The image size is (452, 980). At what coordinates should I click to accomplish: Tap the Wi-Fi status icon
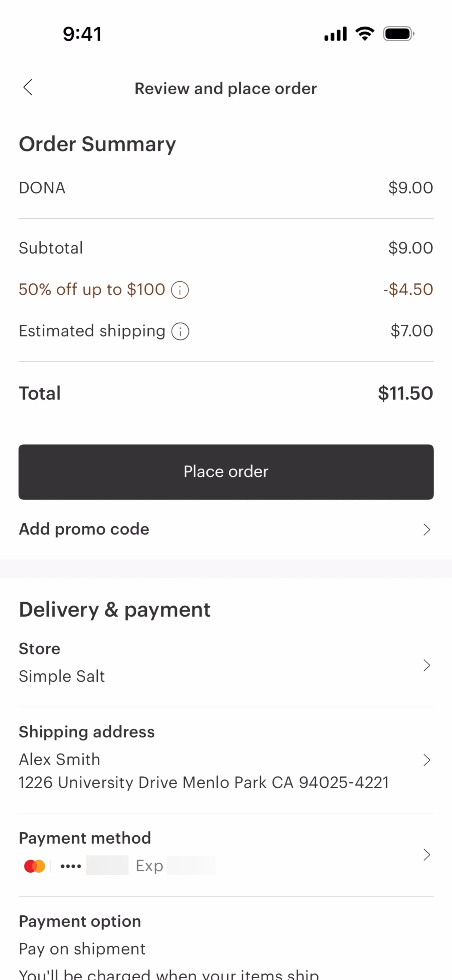365,34
